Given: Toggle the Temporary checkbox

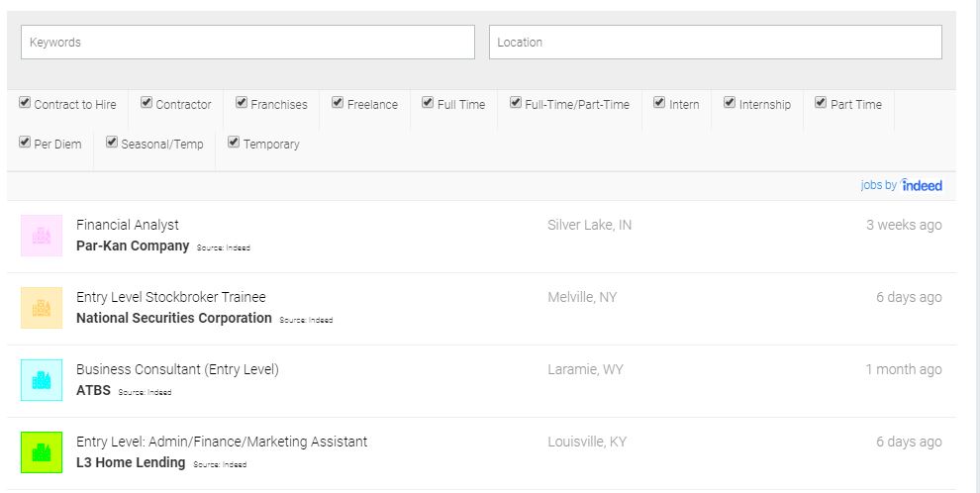Looking at the screenshot, I should 234,142.
